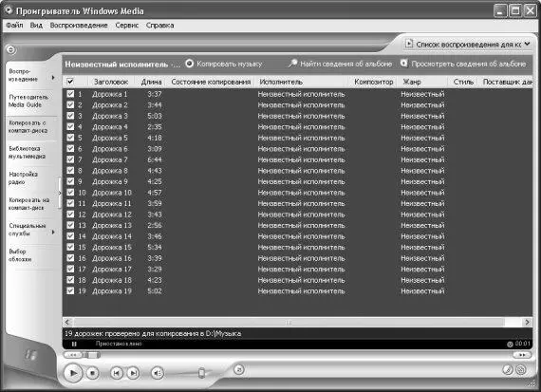This screenshot has height=392, width=541.
Task: Click the round collapse button above sidebar
Action: coord(11,49)
